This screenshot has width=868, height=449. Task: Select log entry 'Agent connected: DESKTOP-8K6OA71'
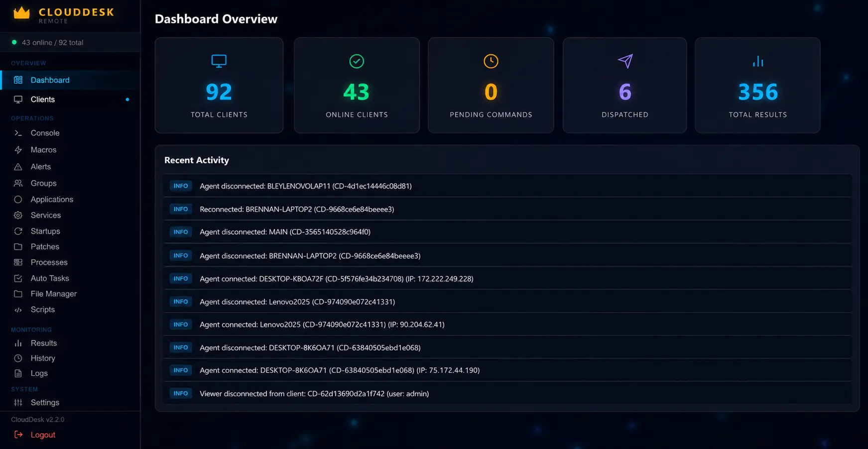tap(507, 370)
